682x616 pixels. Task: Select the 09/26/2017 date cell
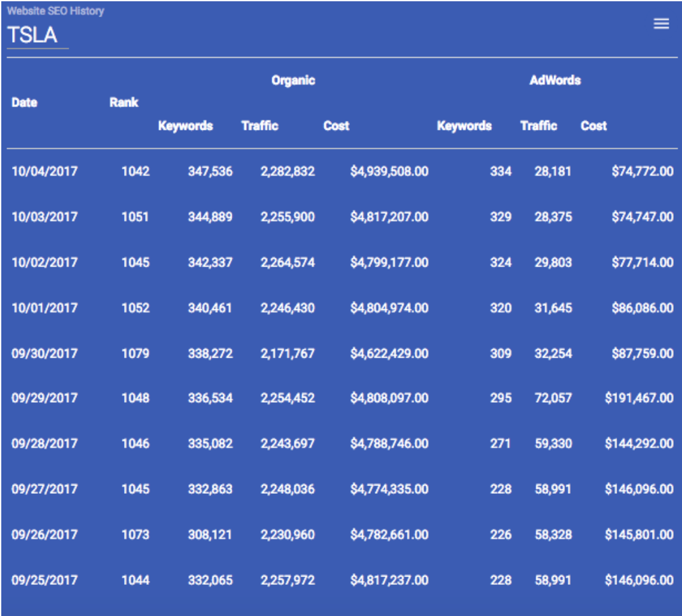tap(45, 535)
